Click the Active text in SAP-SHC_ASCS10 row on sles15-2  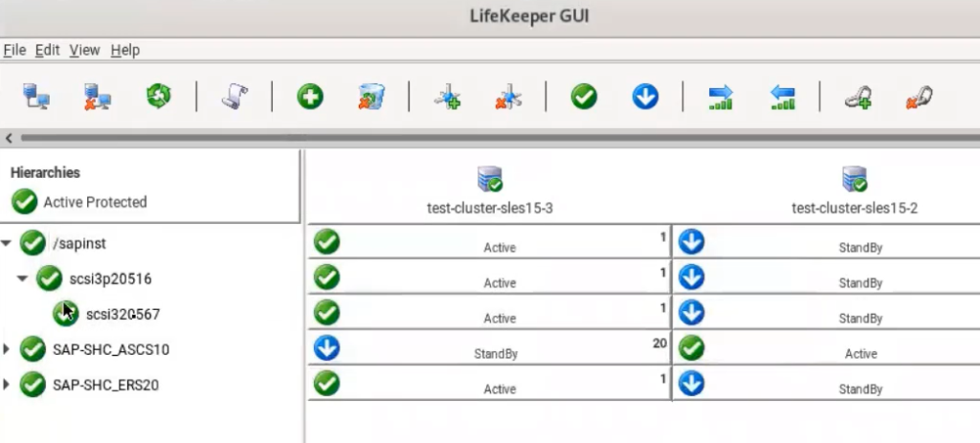pyautogui.click(x=860, y=354)
